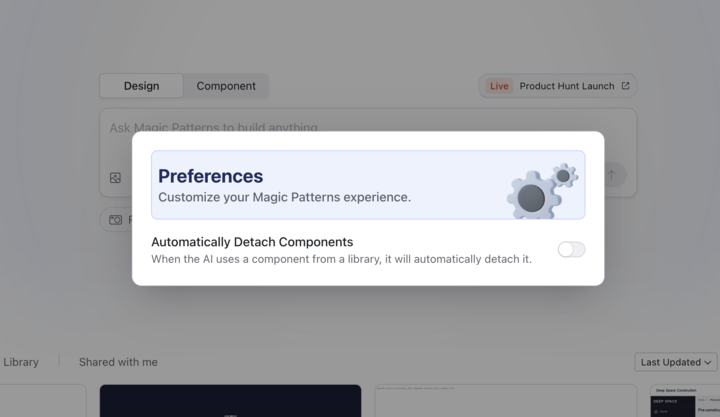Click the up-arrow send button
This screenshot has width=720, height=417.
coord(612,175)
